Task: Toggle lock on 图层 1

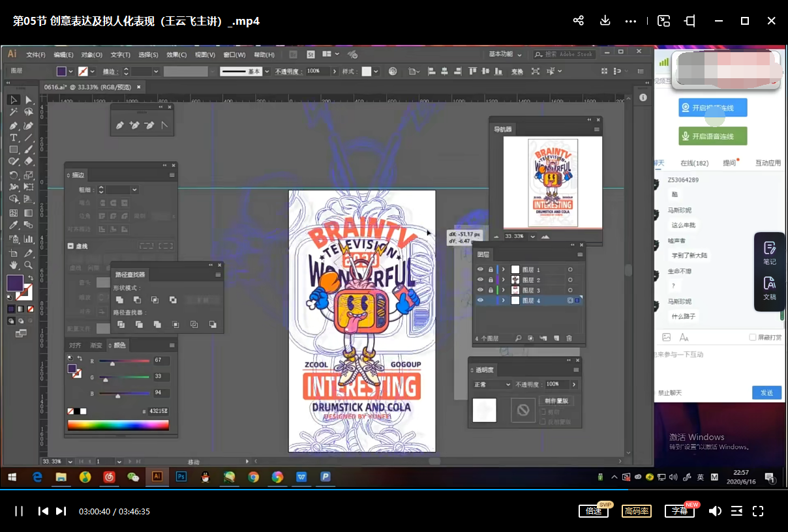Action: pyautogui.click(x=491, y=269)
